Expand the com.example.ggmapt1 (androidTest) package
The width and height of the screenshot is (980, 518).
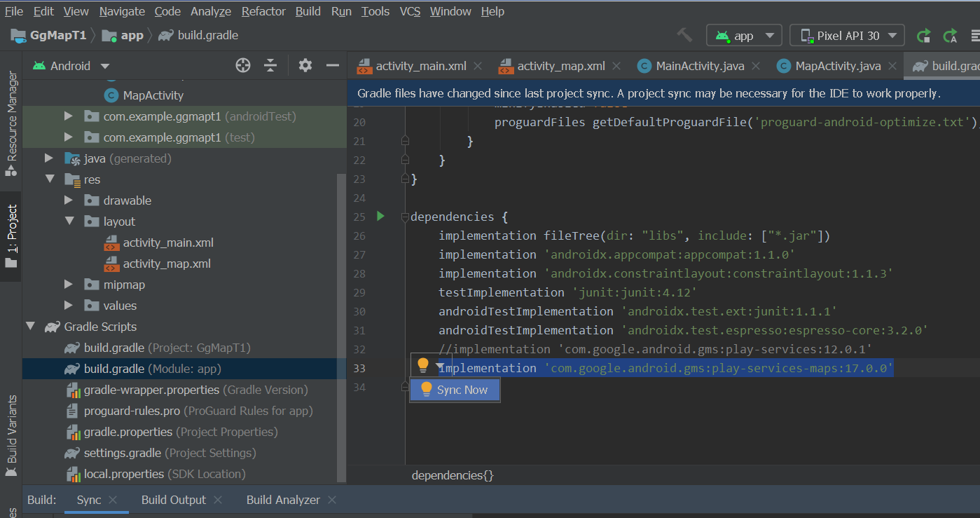tap(69, 116)
